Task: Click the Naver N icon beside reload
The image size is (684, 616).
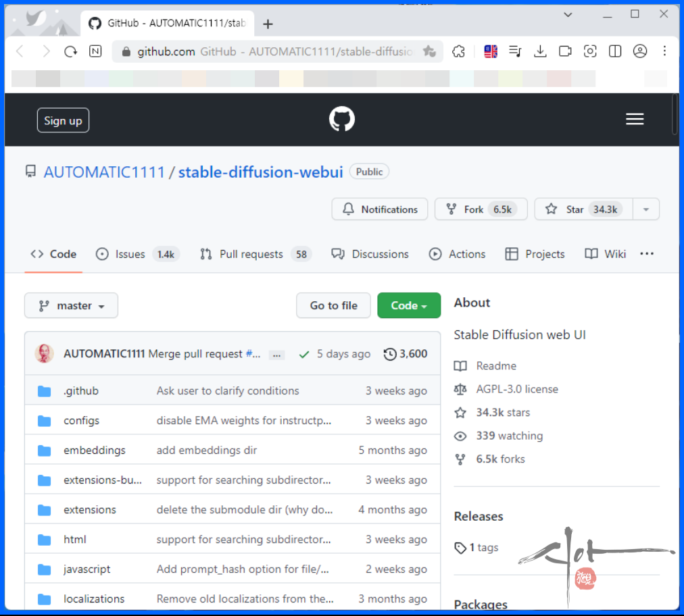Action: pos(95,51)
